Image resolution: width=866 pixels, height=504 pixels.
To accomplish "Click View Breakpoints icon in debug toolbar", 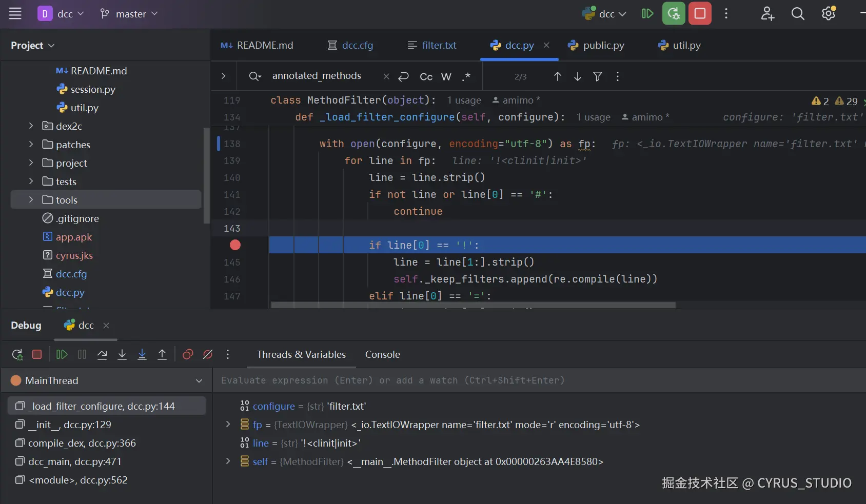I will (188, 355).
